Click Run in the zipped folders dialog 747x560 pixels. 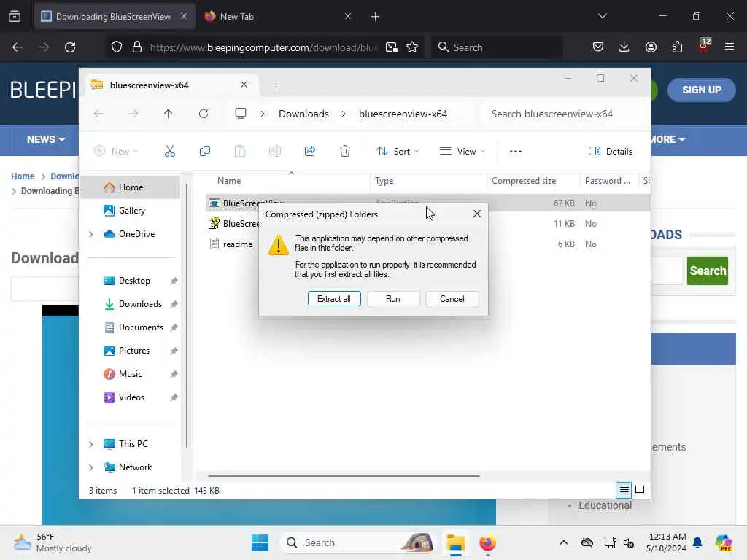(393, 298)
